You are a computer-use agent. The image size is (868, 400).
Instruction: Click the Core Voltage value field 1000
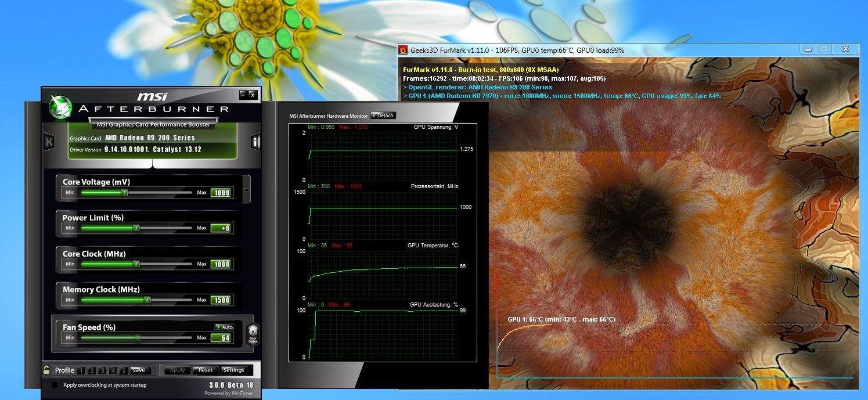221,193
